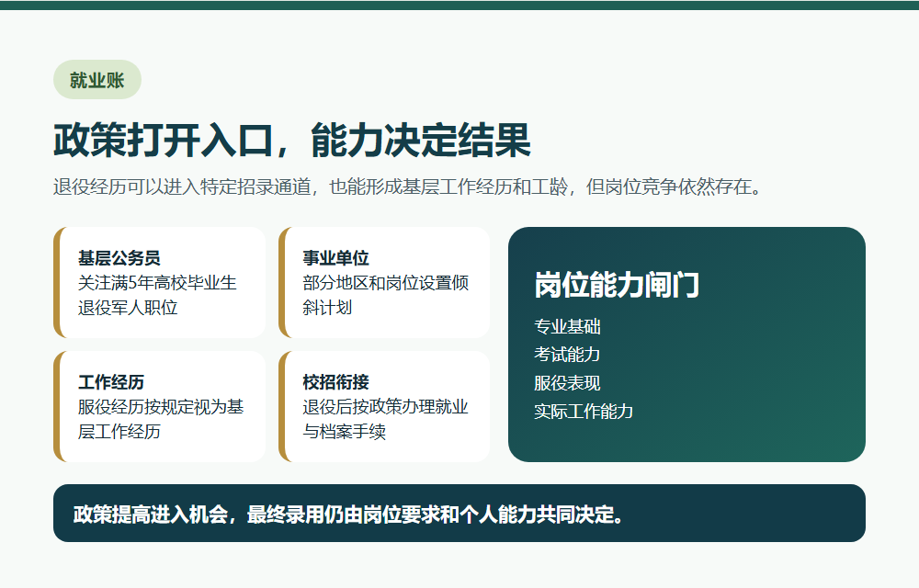
Task: Open the 基层公务员 card title
Action: pos(119,257)
